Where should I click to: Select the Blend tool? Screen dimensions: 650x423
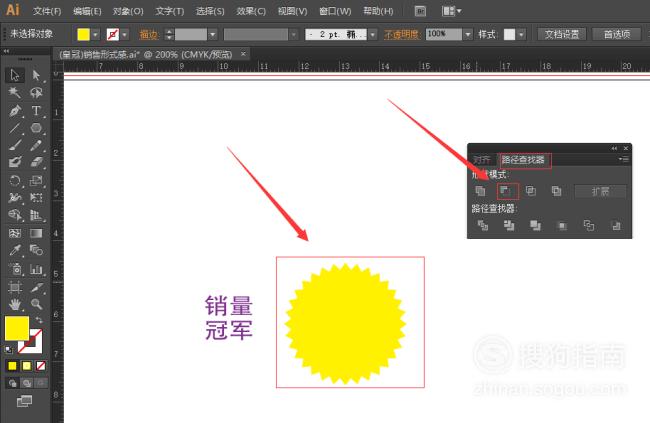pyautogui.click(x=36, y=250)
